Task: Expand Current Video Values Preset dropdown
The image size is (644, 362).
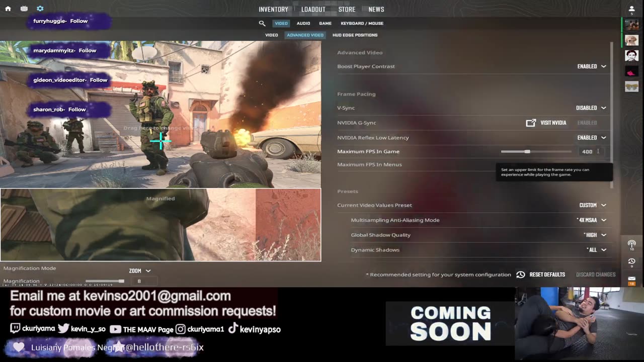Action: tap(593, 205)
